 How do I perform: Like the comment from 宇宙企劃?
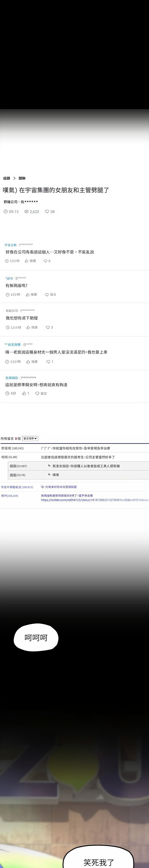[30, 261]
